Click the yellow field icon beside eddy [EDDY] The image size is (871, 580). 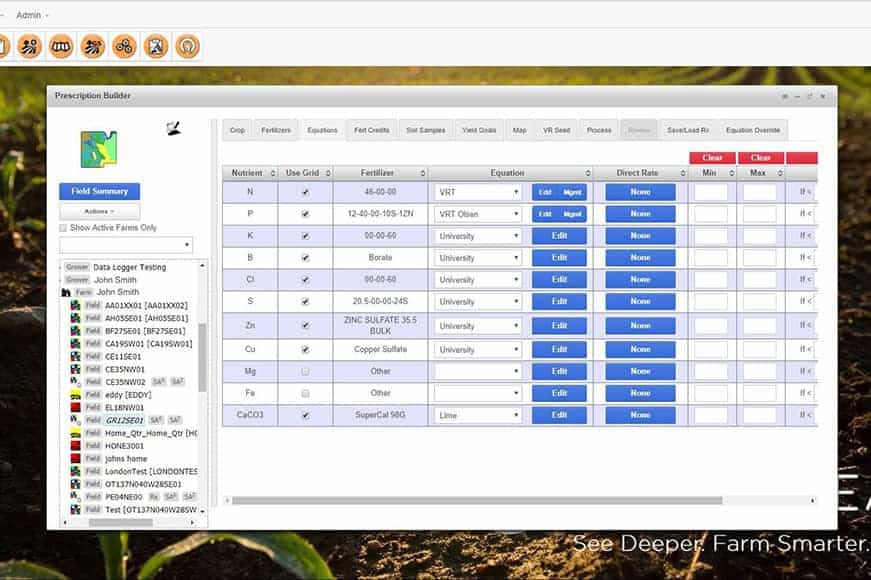tap(76, 395)
